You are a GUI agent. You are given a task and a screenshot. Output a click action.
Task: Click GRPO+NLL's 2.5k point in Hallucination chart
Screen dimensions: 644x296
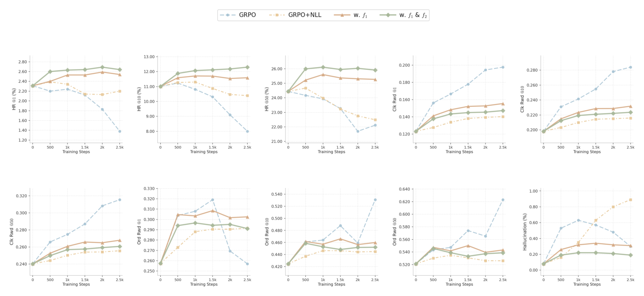(x=630, y=200)
